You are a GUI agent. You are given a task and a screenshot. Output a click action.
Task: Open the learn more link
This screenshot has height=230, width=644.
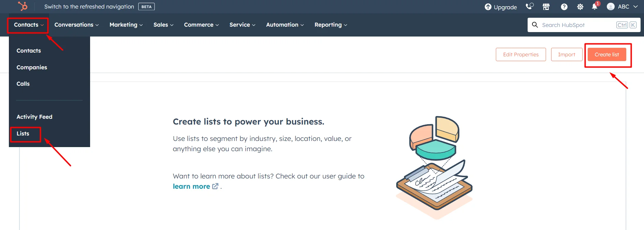click(x=191, y=186)
